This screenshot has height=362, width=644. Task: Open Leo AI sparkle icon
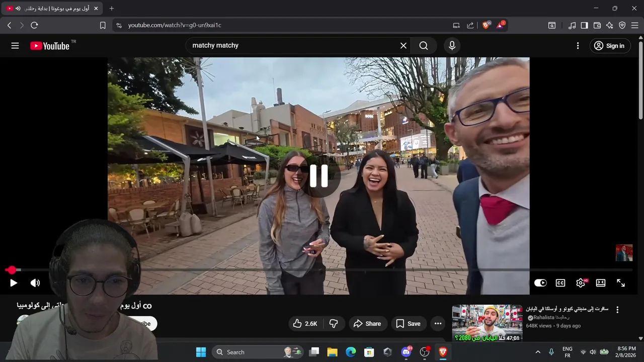[x=610, y=25]
